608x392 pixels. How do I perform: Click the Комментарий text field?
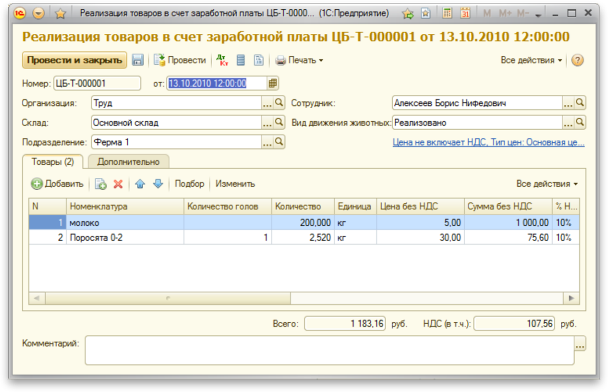tap(329, 350)
